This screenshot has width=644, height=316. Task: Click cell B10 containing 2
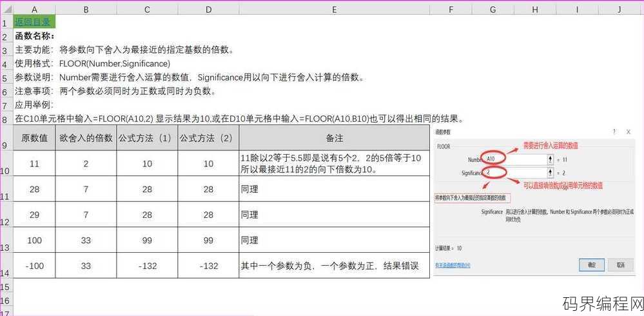(x=86, y=164)
